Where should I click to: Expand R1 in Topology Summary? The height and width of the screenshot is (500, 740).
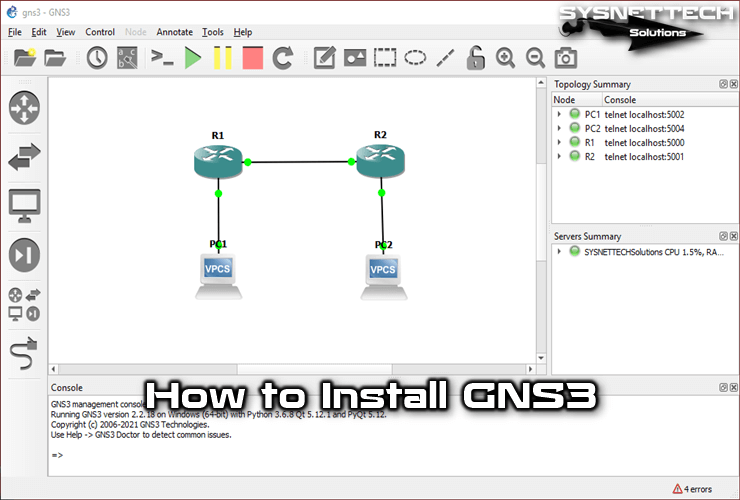coord(559,142)
